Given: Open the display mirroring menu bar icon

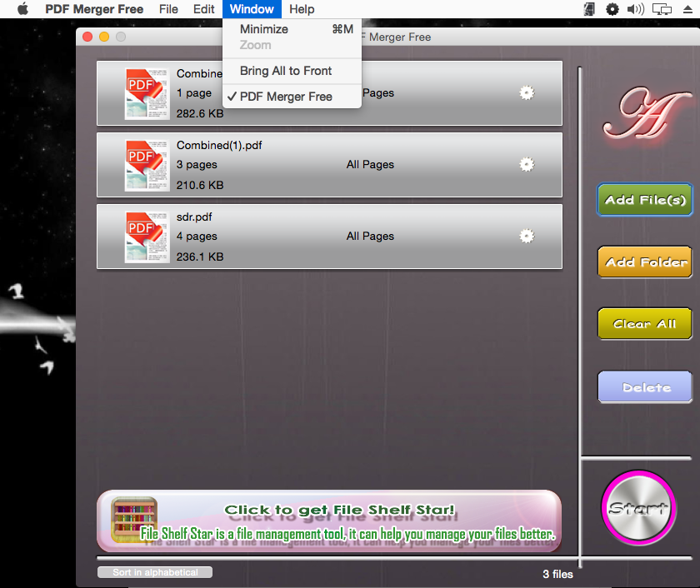Looking at the screenshot, I should (x=662, y=9).
